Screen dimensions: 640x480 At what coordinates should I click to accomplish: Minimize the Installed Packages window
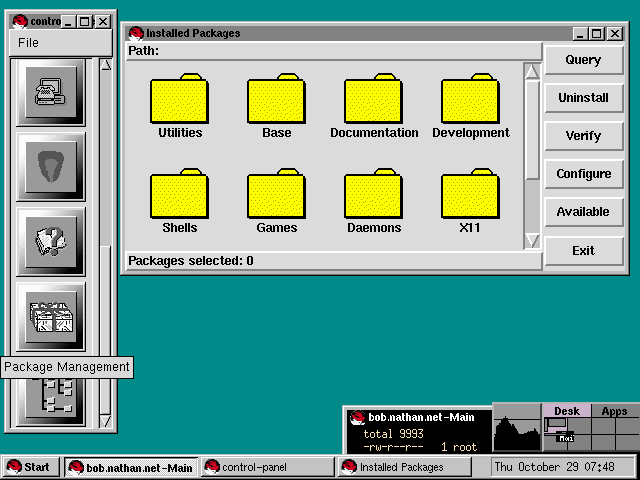point(580,33)
